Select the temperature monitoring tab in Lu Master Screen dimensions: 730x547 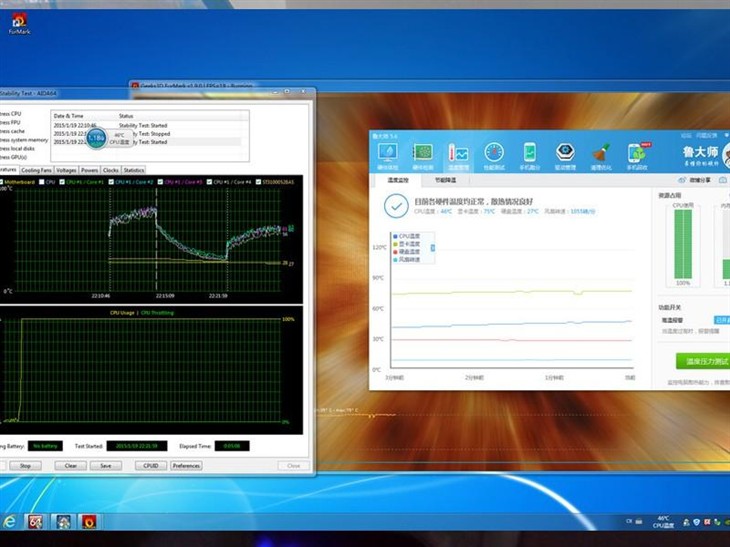(398, 180)
